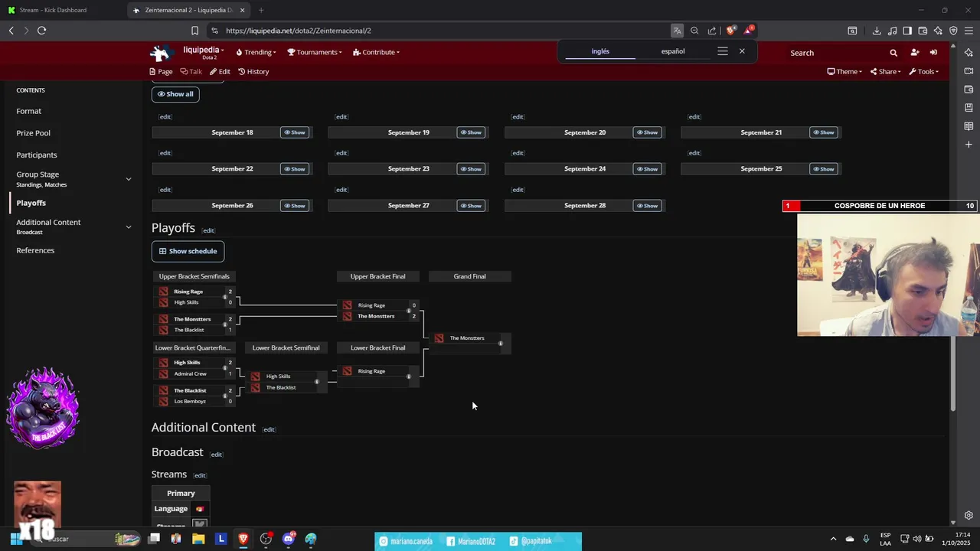Expand Additional Content section in contents

point(129,227)
